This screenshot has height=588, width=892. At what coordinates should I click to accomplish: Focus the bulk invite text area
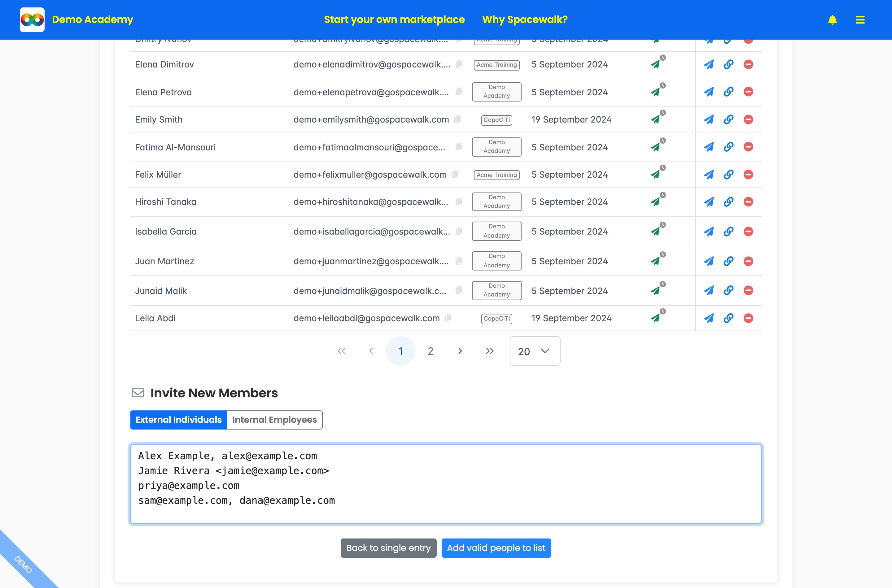(446, 484)
